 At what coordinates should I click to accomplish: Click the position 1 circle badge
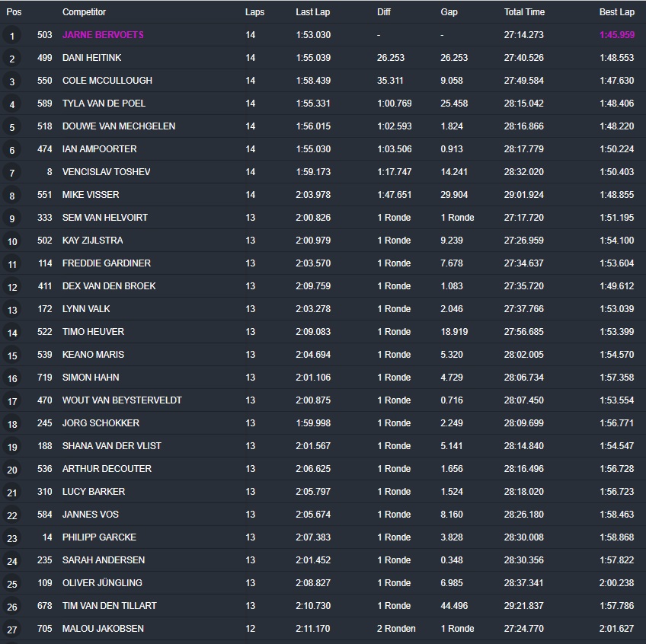pyautogui.click(x=12, y=36)
